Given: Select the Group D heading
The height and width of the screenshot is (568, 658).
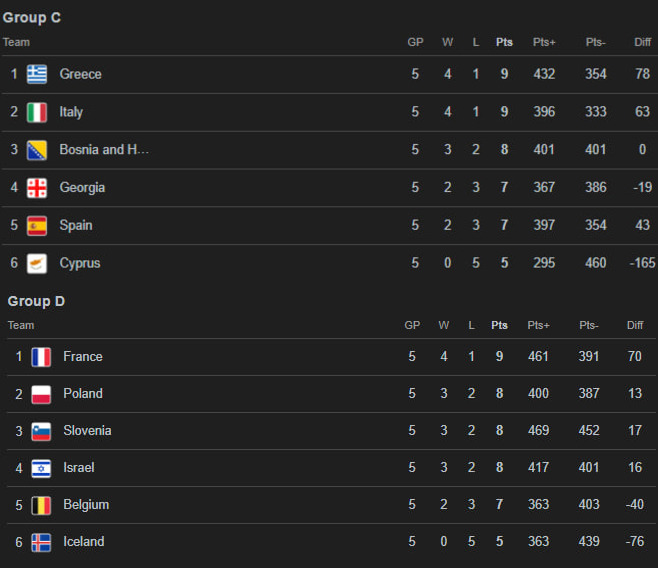Looking at the screenshot, I should point(36,301).
